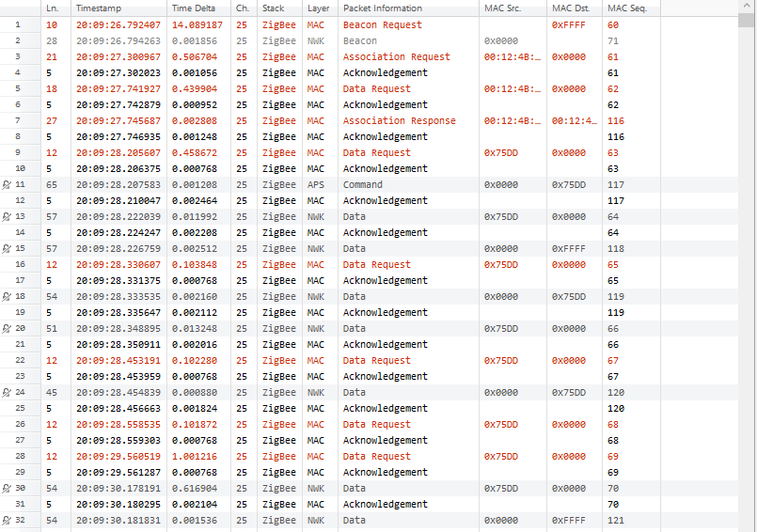The height and width of the screenshot is (532, 757).
Task: Click time delta value 0.506704
Action: [x=195, y=57]
